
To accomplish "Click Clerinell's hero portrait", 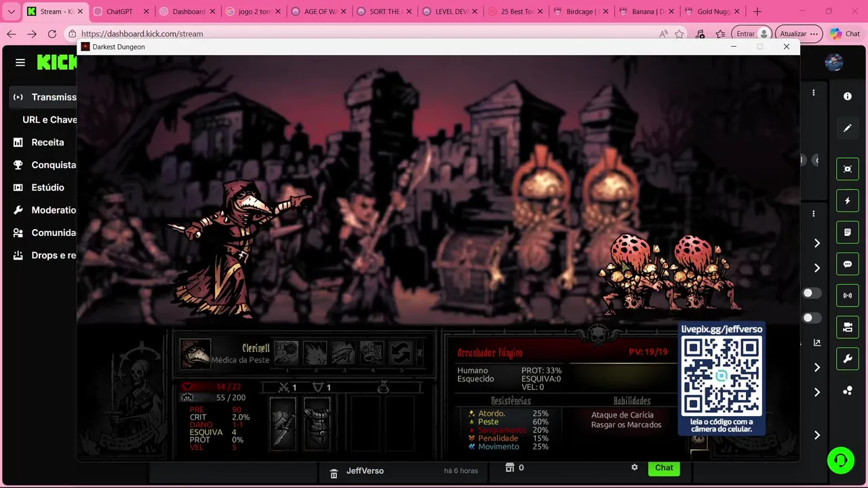I will coord(195,354).
